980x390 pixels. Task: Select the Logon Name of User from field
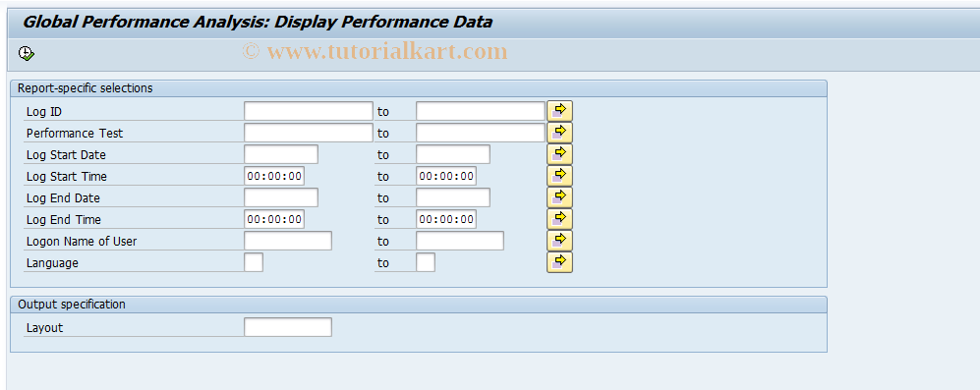pyautogui.click(x=287, y=242)
